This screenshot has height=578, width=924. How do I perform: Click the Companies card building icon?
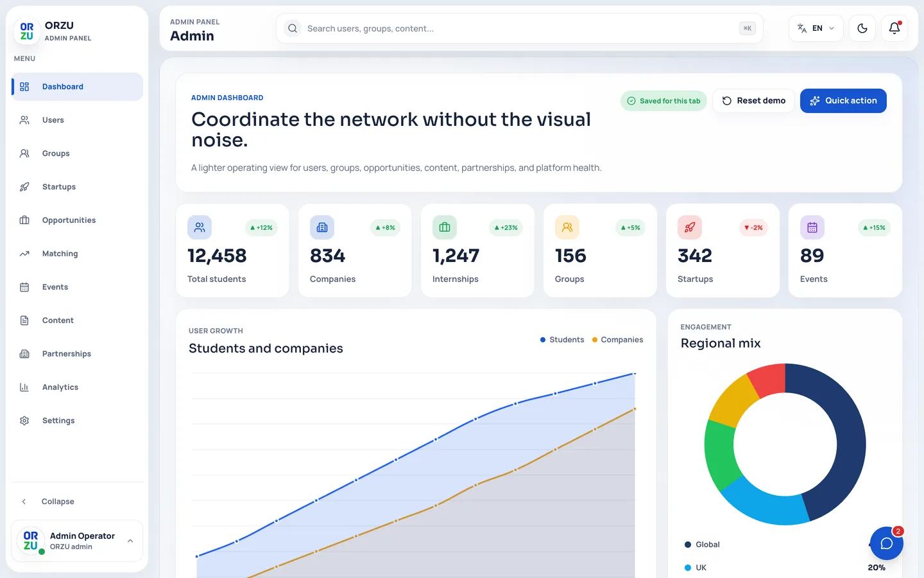322,227
